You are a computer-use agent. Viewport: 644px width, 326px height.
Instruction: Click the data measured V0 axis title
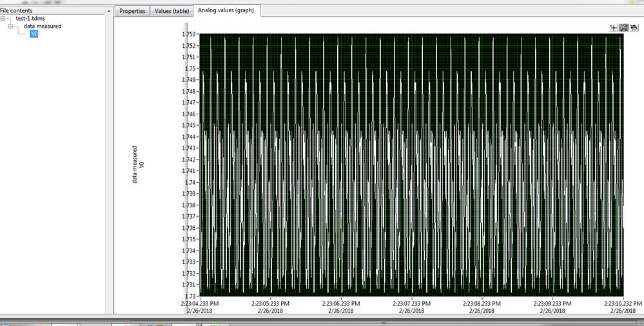pos(138,165)
